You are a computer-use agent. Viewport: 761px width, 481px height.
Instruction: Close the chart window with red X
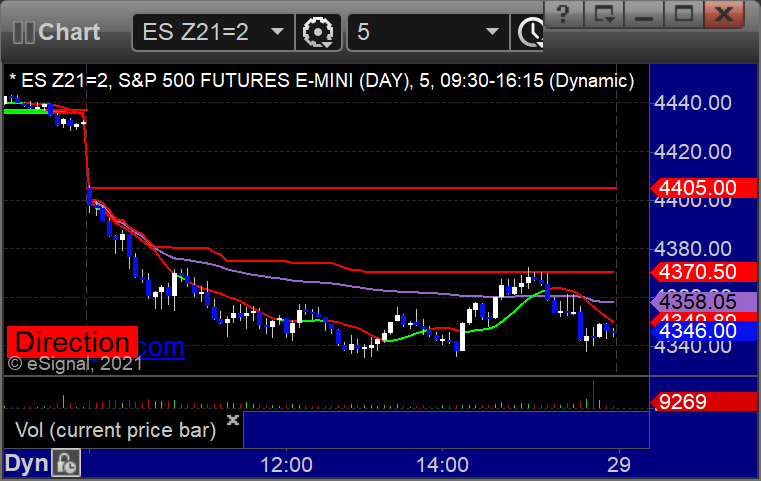[724, 14]
